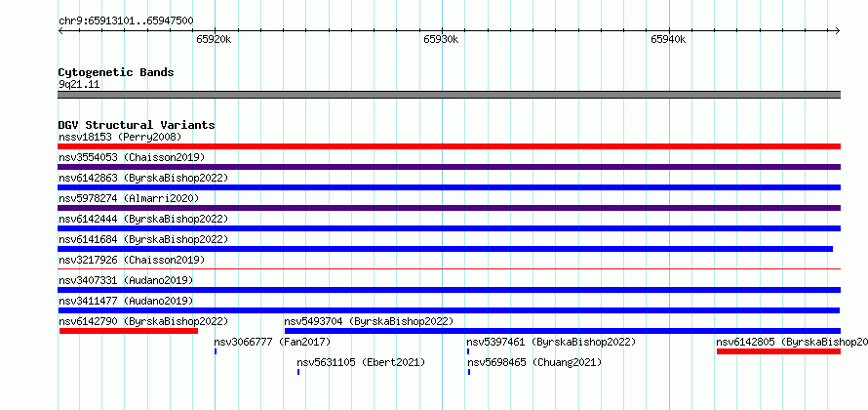This screenshot has width=868, height=410.
Task: Open the nsv6142805 label text
Action: pyautogui.click(x=792, y=342)
